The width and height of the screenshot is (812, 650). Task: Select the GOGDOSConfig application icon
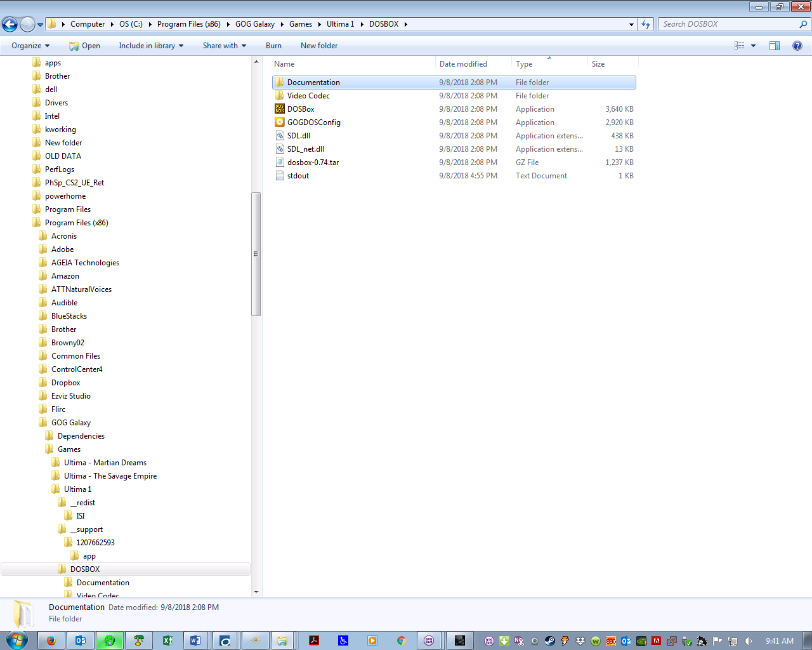tap(280, 123)
